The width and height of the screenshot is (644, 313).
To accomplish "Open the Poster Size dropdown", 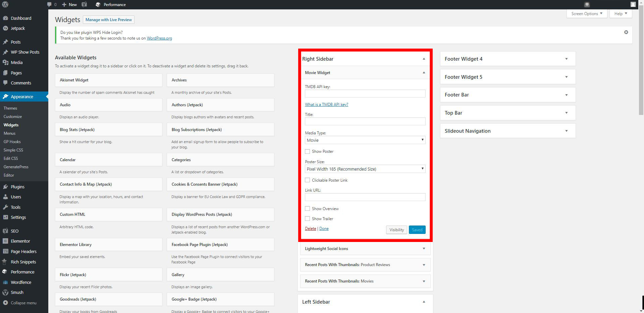I will [x=365, y=169].
